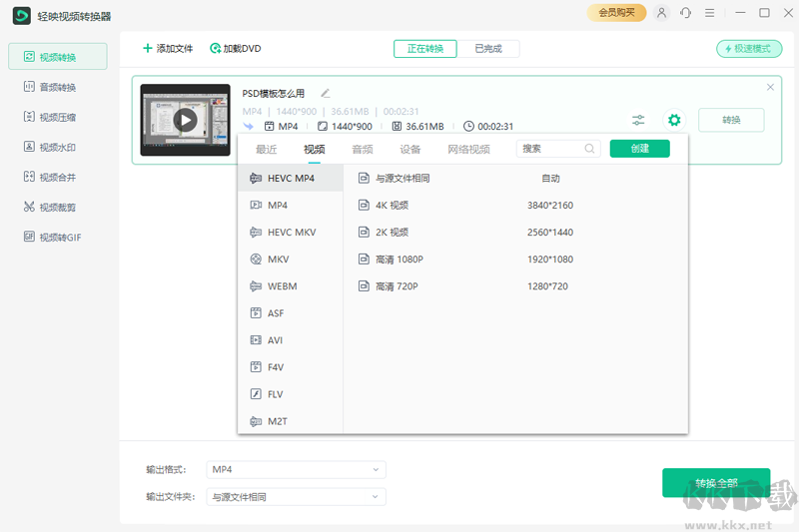799x532 pixels.
Task: Switch to the 音频 format tab
Action: click(x=362, y=149)
